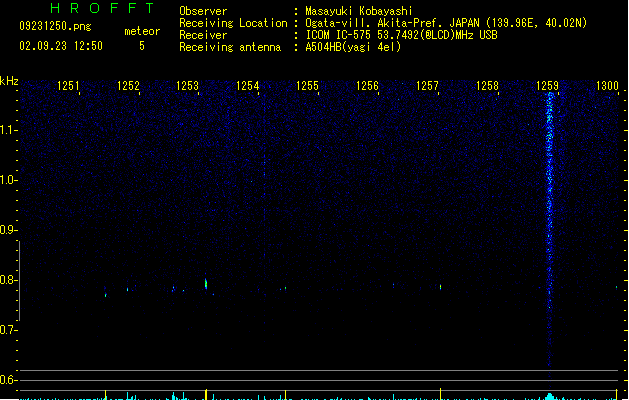The width and height of the screenshot is (629, 400).
Task: Click the Receiver field label
Action: click(x=203, y=35)
